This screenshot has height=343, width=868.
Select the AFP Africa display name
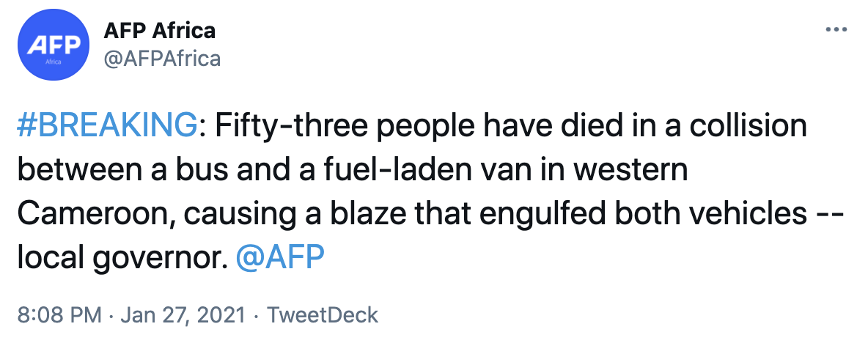160,30
